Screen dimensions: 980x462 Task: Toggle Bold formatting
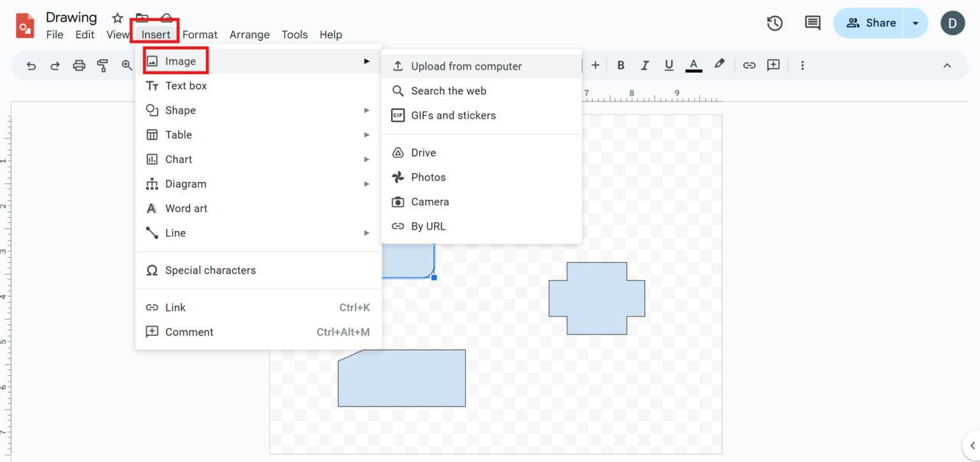pos(620,65)
